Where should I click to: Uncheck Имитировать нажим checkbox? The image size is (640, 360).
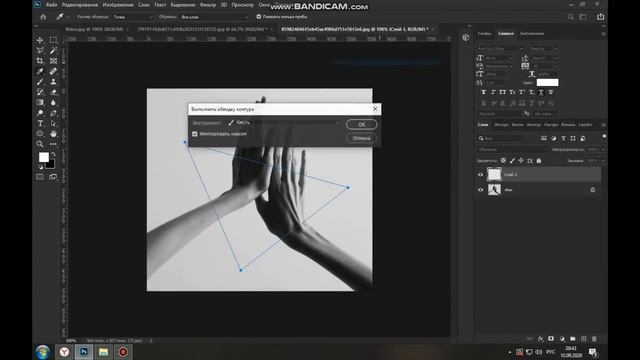pyautogui.click(x=195, y=134)
